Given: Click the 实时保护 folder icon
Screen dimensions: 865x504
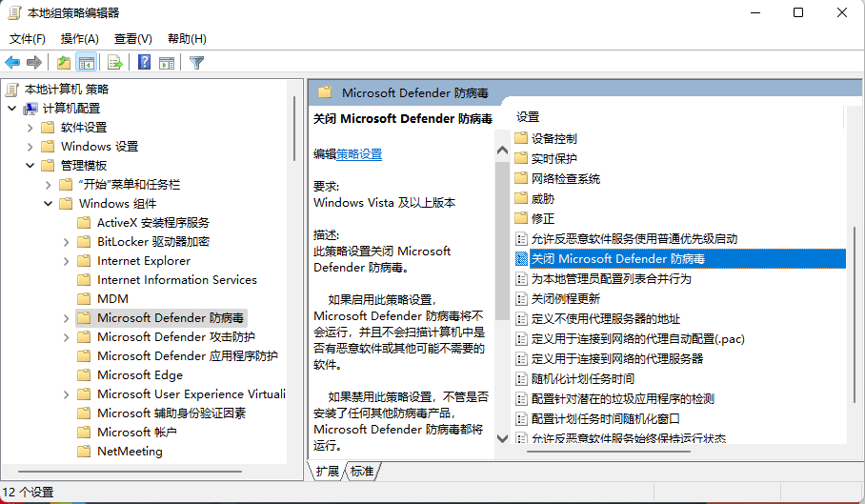Looking at the screenshot, I should coord(521,158).
